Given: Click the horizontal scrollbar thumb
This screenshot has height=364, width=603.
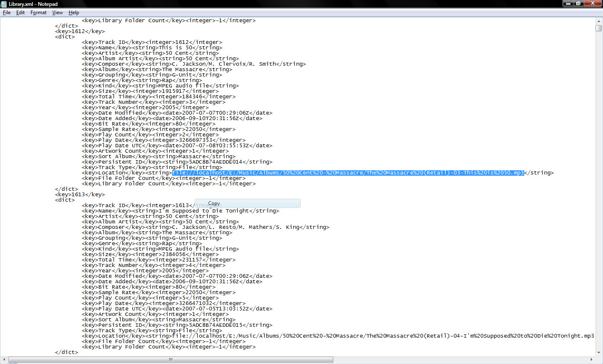Looking at the screenshot, I should [x=171, y=359].
